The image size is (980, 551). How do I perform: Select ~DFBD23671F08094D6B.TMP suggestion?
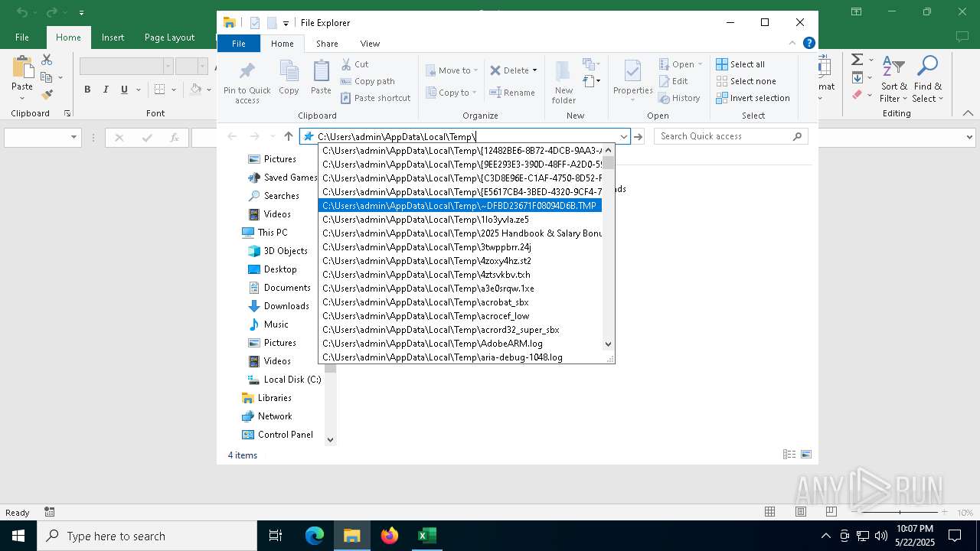(x=460, y=206)
